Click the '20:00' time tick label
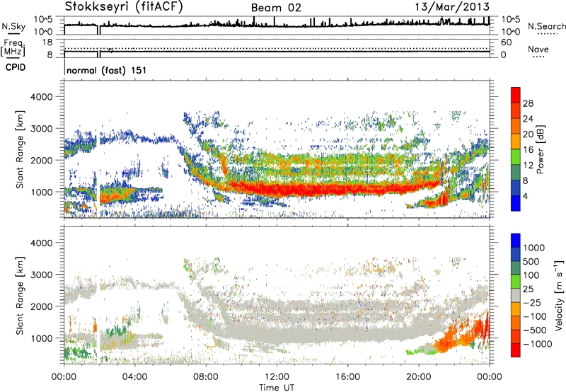 coord(419,377)
